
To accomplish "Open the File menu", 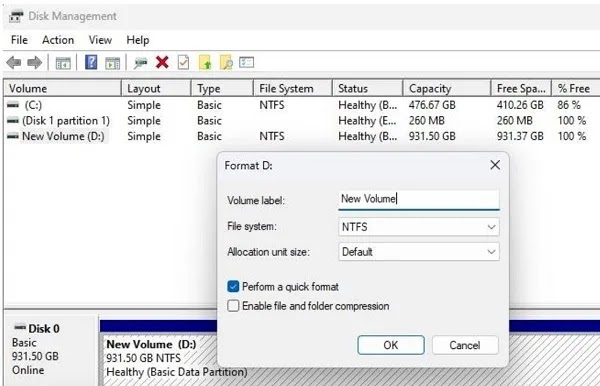I will pyautogui.click(x=19, y=40).
